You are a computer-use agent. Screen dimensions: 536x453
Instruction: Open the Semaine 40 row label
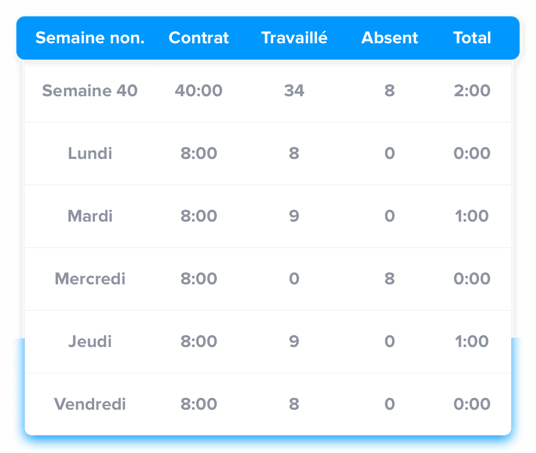(90, 91)
